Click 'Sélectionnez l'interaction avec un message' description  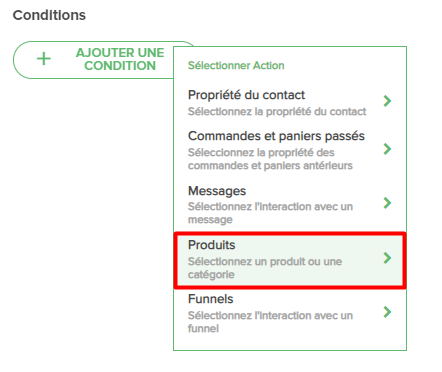point(270,213)
